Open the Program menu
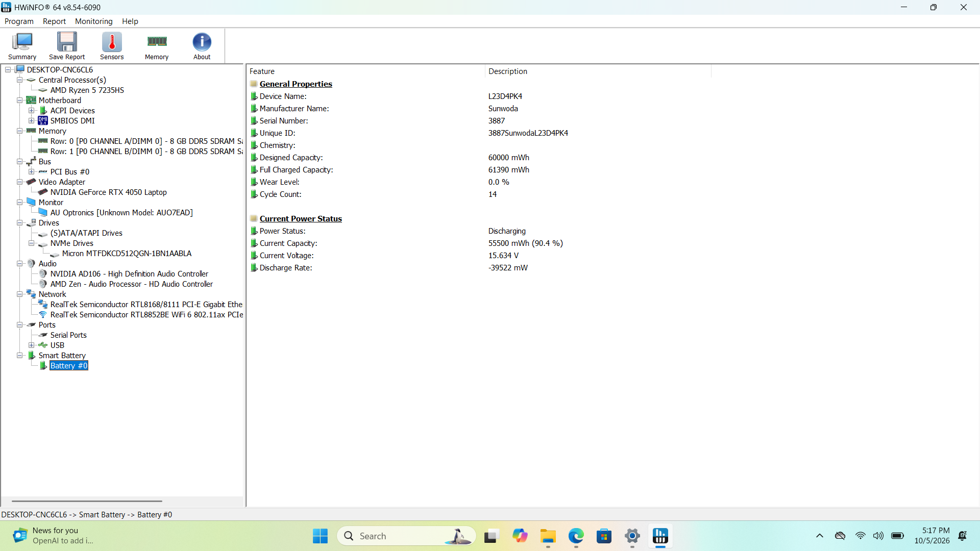 19,21
